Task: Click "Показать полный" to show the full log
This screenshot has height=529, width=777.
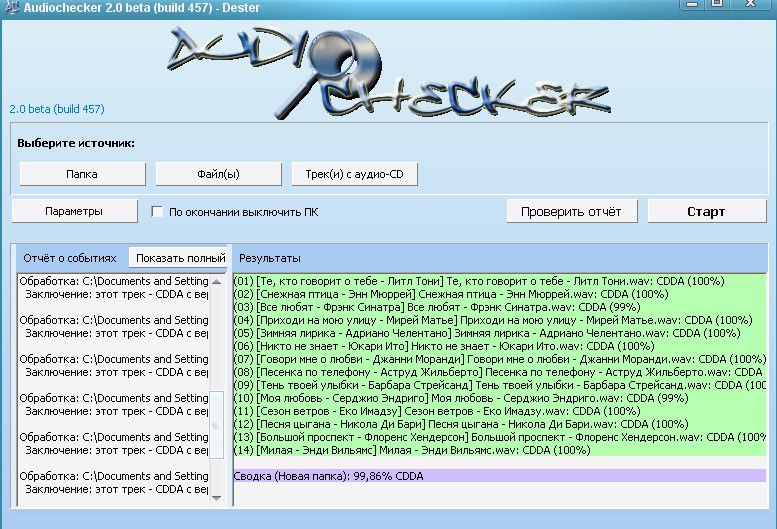Action: (x=180, y=258)
